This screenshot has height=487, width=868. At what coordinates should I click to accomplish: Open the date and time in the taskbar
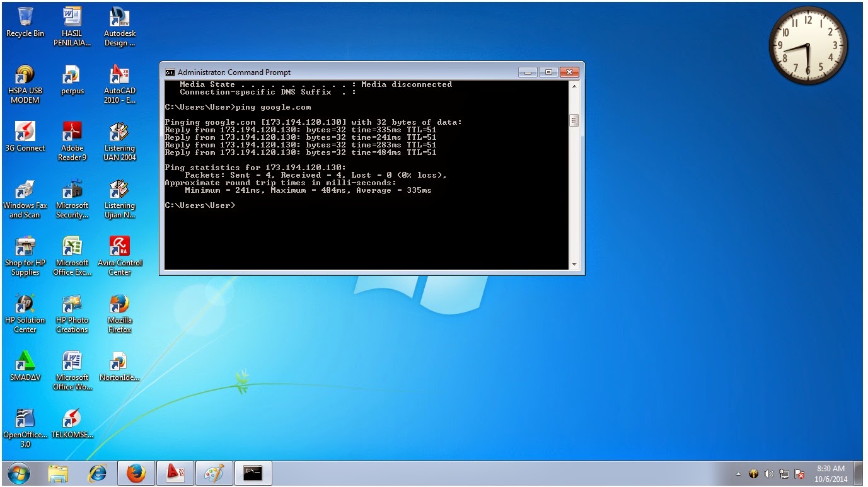830,474
